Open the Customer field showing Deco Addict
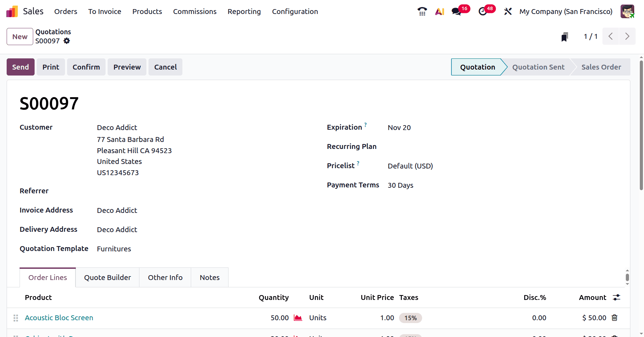This screenshot has width=644, height=337. [x=117, y=128]
